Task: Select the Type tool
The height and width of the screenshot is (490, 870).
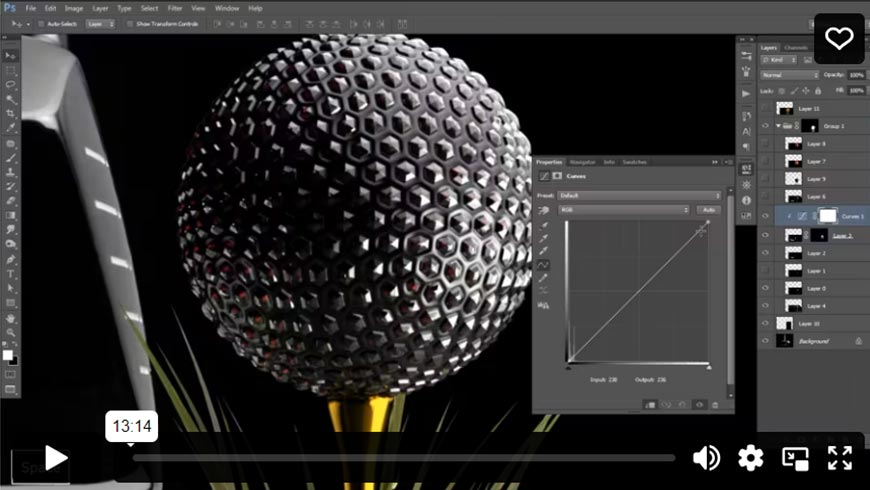Action: [x=11, y=273]
